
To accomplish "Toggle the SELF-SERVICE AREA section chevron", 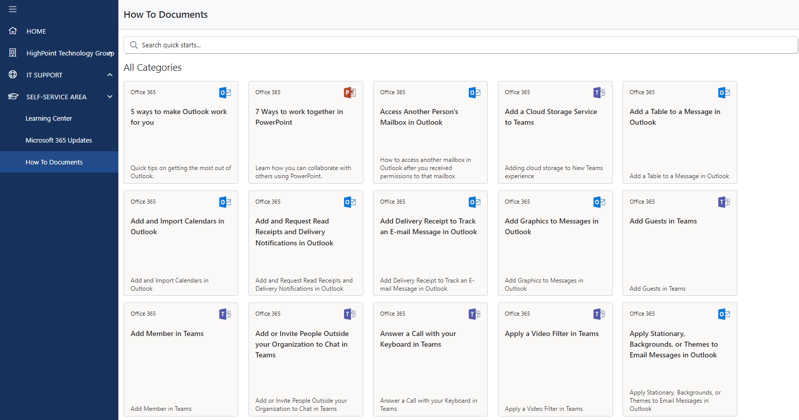I will click(x=110, y=97).
